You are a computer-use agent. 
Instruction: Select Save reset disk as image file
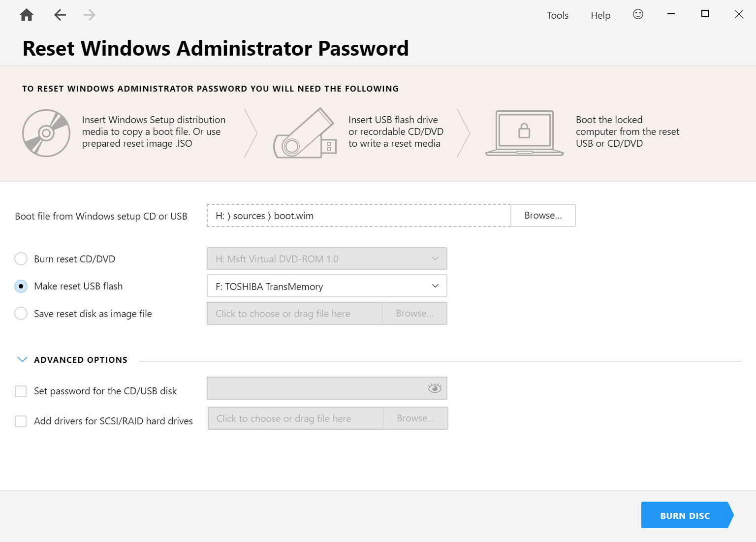pyautogui.click(x=21, y=313)
